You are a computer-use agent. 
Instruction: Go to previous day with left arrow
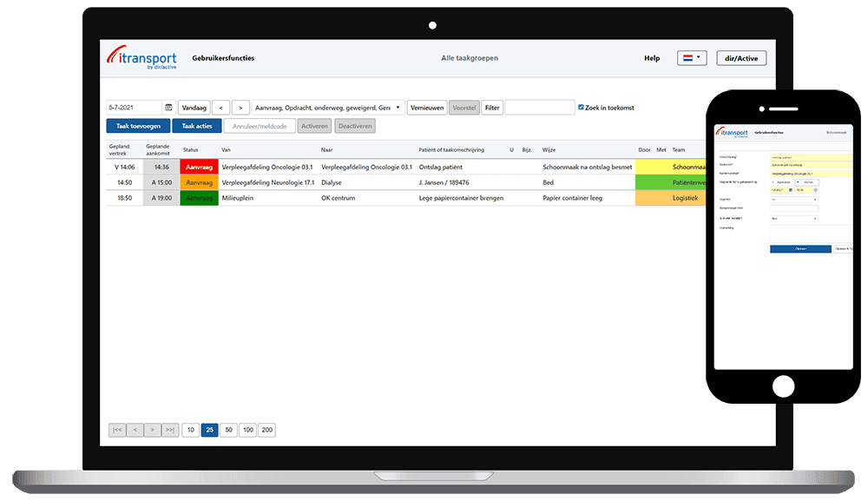[x=220, y=108]
